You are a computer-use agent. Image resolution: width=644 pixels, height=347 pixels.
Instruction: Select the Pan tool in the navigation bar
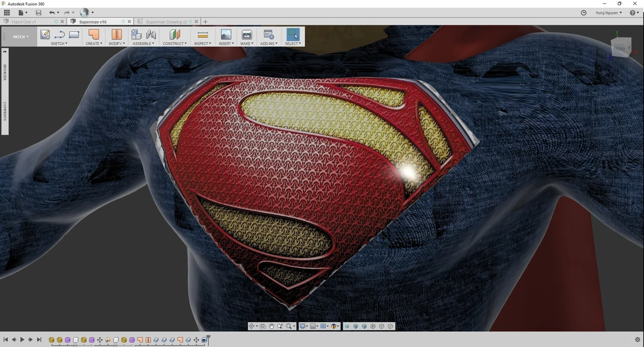tap(271, 326)
